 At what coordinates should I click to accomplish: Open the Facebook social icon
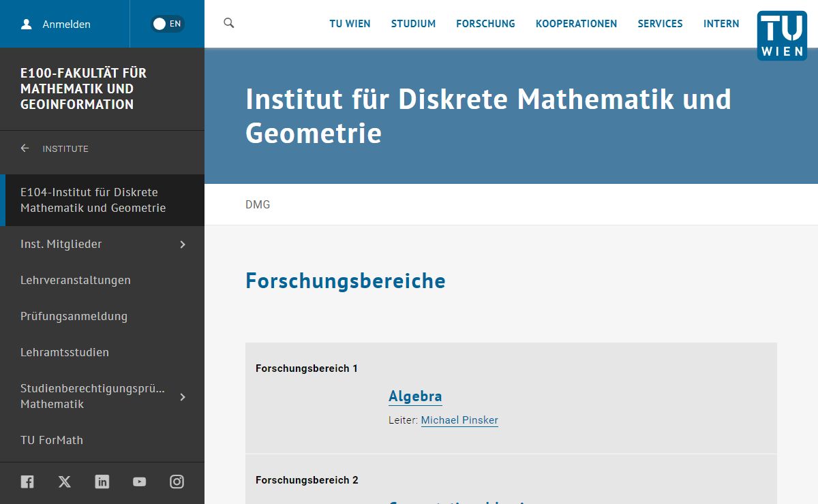click(27, 482)
